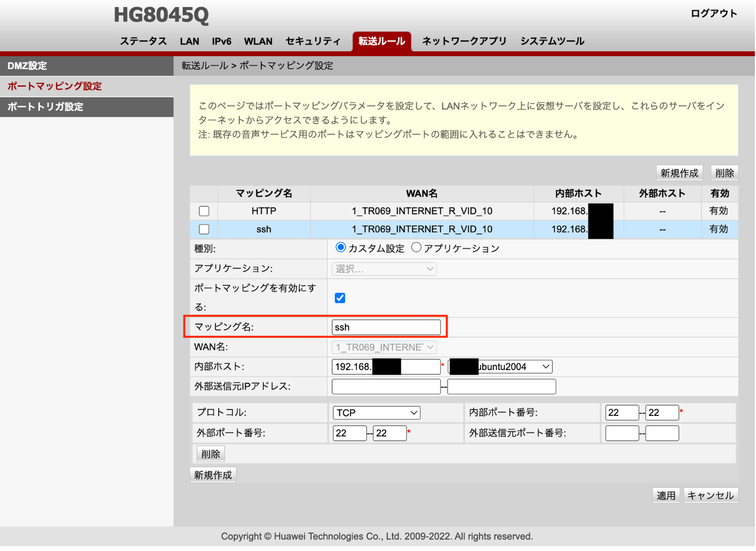
Task: Click the lower 新規作成 button
Action: (213, 475)
